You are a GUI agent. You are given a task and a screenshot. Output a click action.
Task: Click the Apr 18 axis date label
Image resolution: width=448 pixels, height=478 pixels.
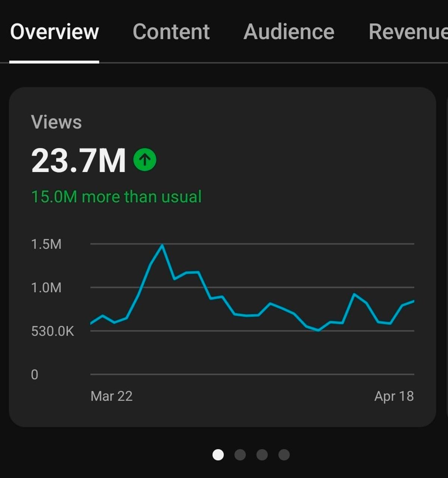[x=395, y=396]
